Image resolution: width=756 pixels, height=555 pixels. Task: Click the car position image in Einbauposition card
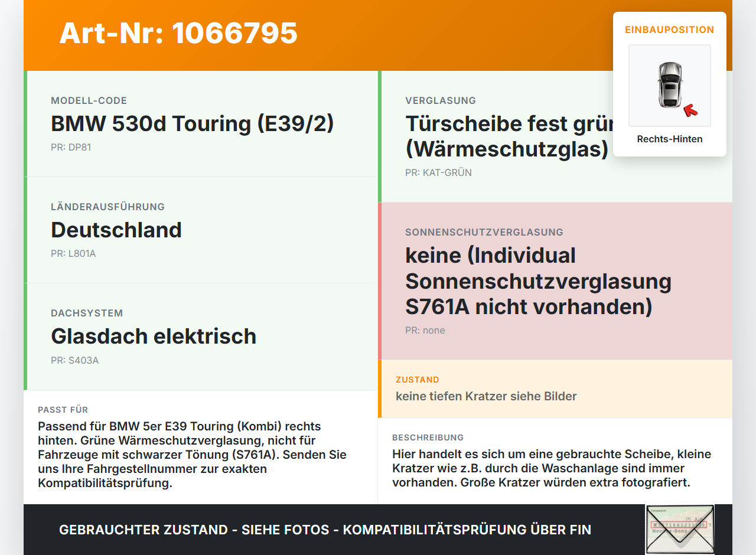point(670,86)
